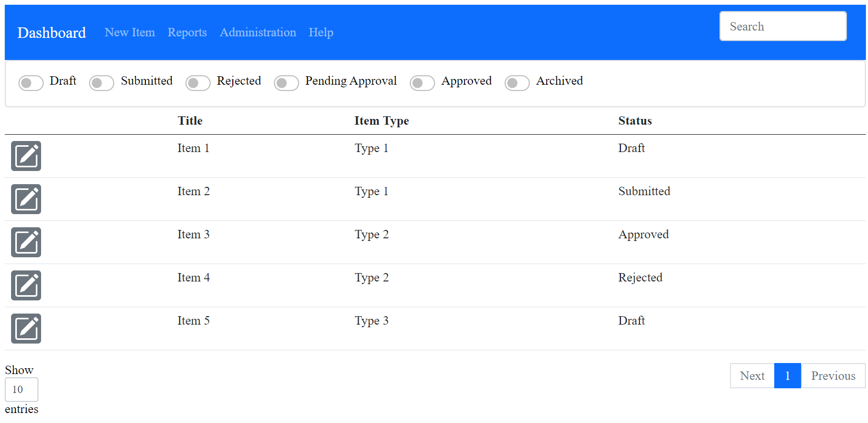Toggle the Approved filter switch

[x=422, y=83]
